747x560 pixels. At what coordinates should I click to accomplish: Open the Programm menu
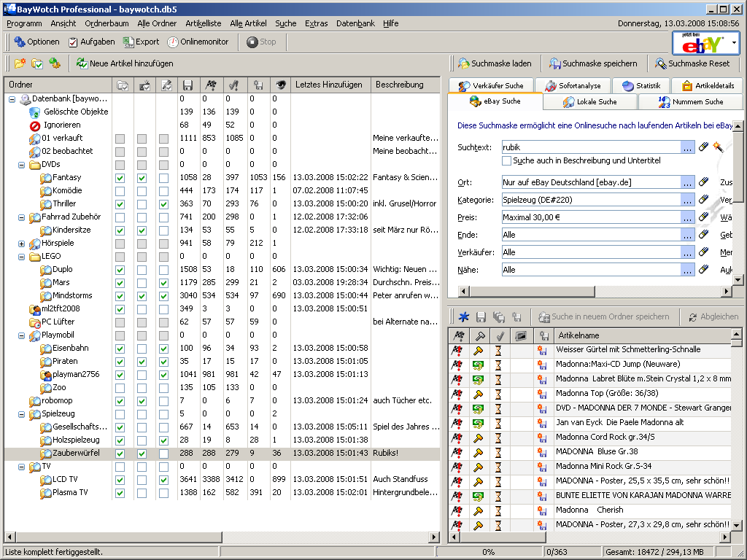pos(24,23)
